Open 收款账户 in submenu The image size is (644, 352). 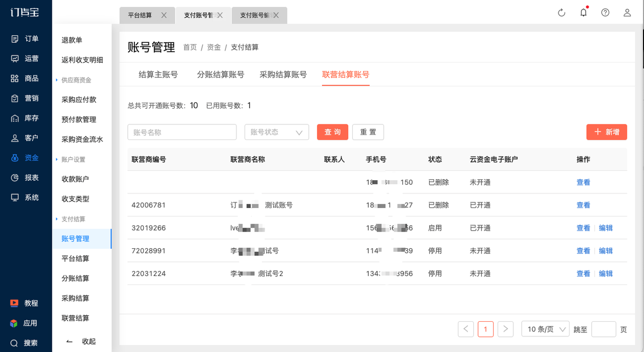coord(75,179)
